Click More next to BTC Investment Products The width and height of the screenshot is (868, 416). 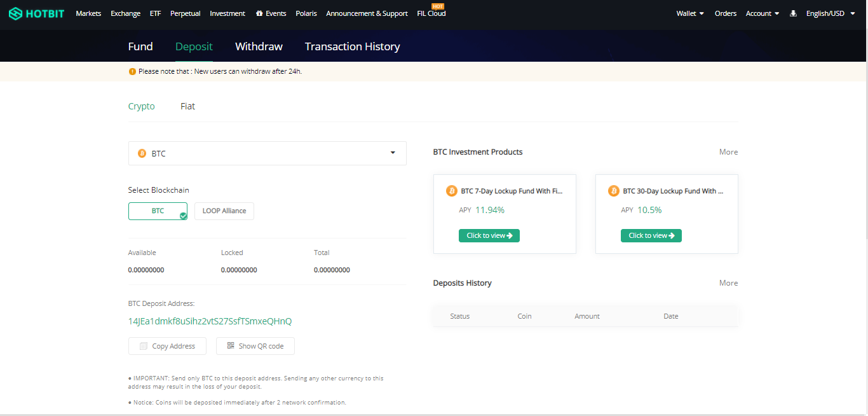[x=729, y=152]
